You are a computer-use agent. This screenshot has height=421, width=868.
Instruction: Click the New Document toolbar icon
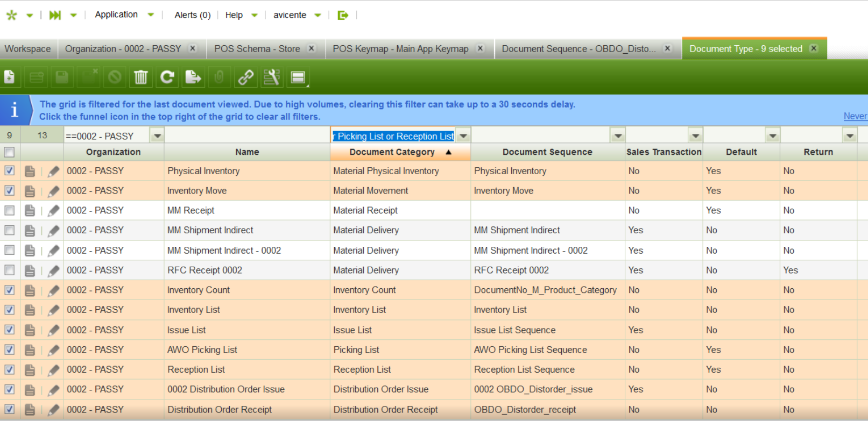pos(10,77)
